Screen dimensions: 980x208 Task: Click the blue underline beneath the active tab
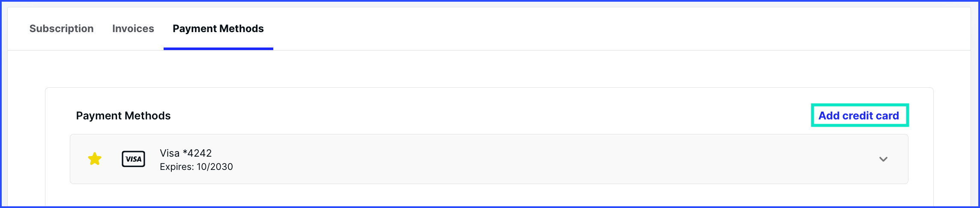point(218,49)
